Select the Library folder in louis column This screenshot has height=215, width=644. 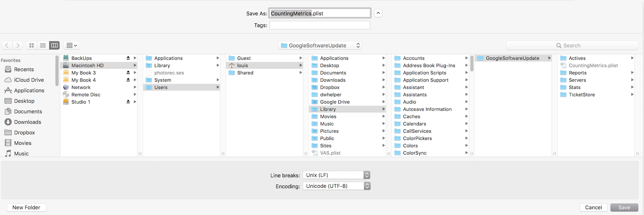click(348, 109)
